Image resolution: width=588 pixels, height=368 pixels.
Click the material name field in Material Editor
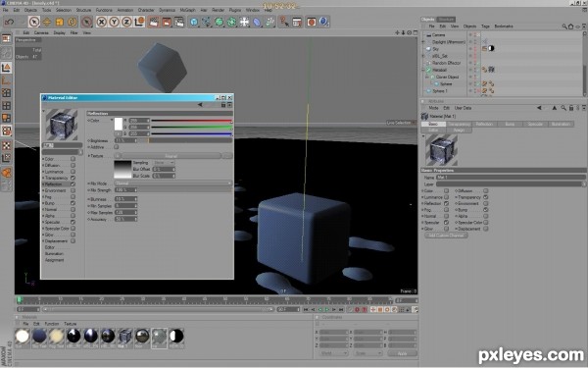pos(63,145)
